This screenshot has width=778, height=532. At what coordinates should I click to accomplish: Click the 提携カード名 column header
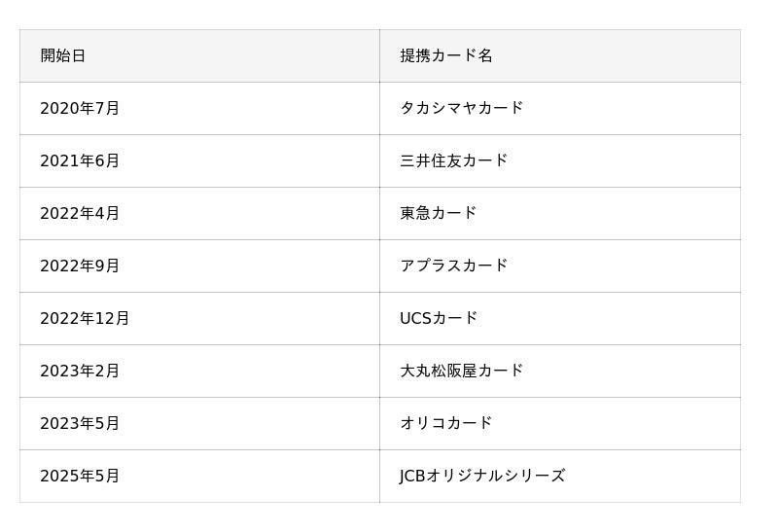point(446,55)
